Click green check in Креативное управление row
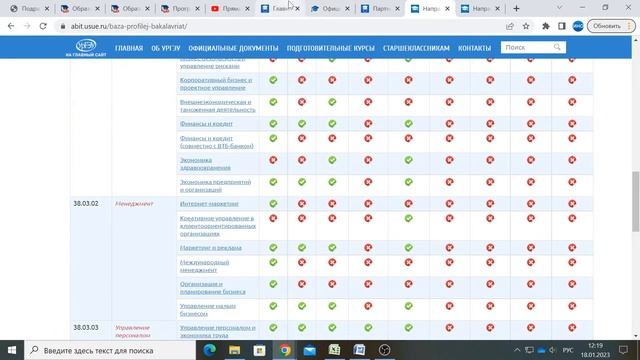This screenshot has height=360, width=640. (x=409, y=218)
